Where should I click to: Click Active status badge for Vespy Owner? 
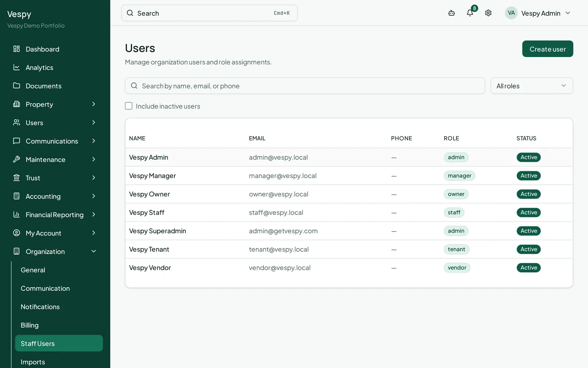pos(528,194)
